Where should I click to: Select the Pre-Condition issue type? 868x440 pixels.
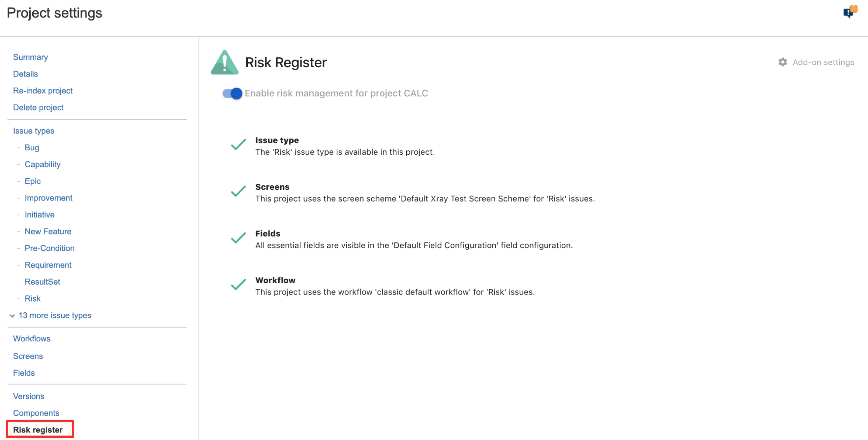click(49, 248)
